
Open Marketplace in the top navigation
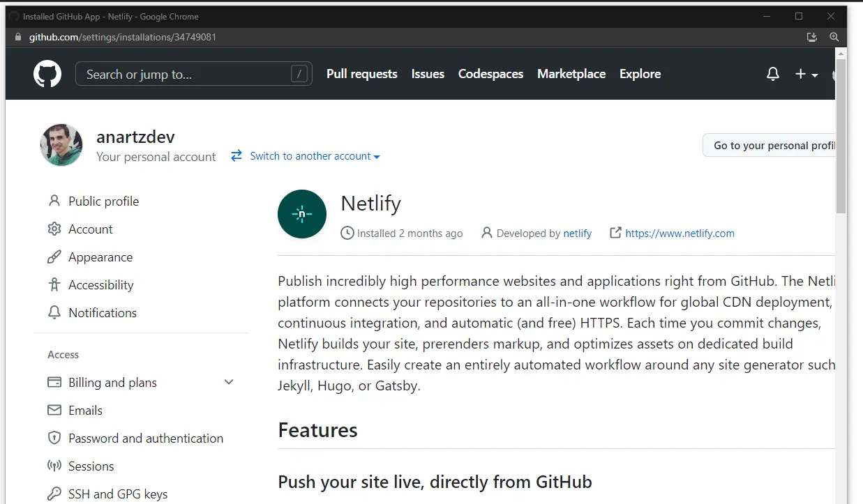[x=571, y=74]
